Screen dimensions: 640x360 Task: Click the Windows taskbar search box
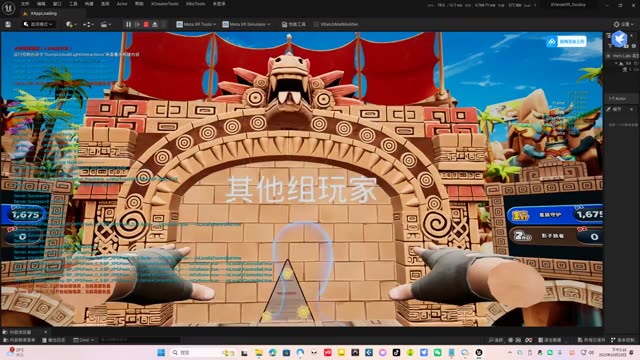[203, 353]
